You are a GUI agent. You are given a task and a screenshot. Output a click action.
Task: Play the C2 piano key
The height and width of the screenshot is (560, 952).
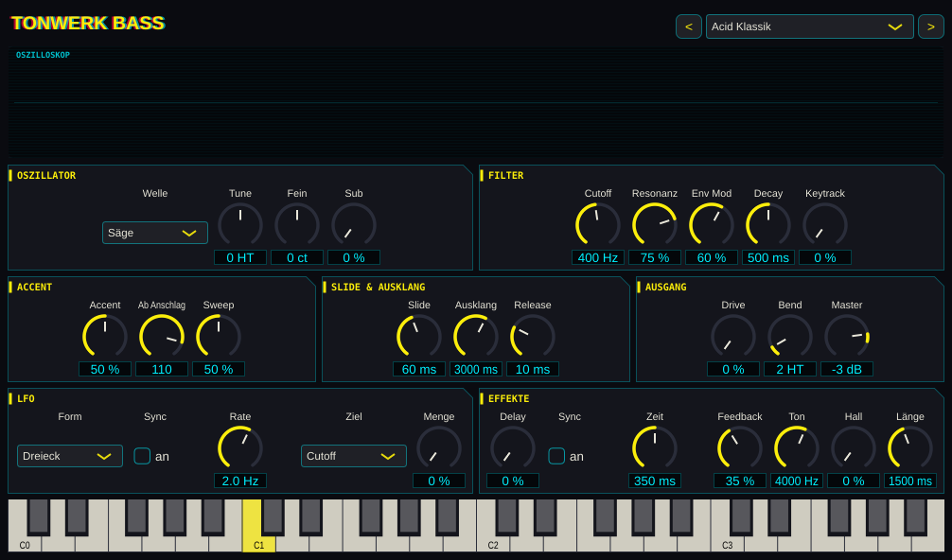[492, 543]
